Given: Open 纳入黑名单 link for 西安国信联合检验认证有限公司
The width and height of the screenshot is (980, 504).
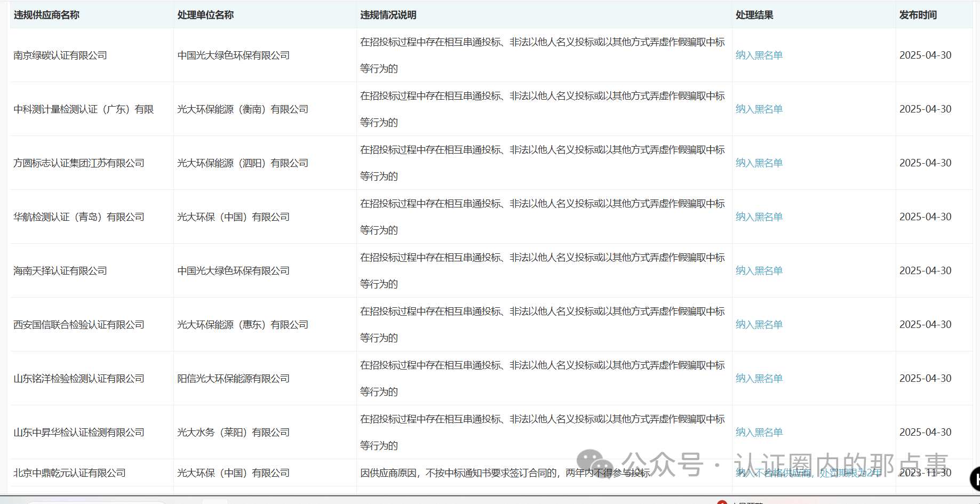Looking at the screenshot, I should (759, 324).
